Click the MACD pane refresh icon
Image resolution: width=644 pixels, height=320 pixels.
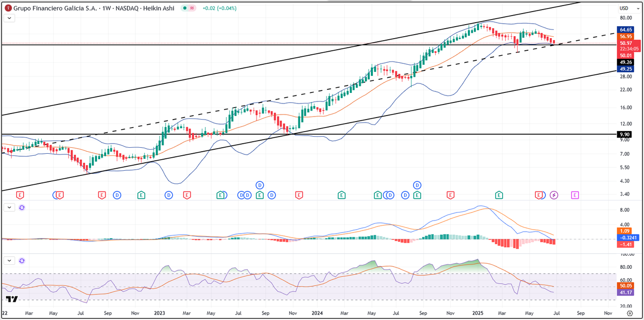22,207
